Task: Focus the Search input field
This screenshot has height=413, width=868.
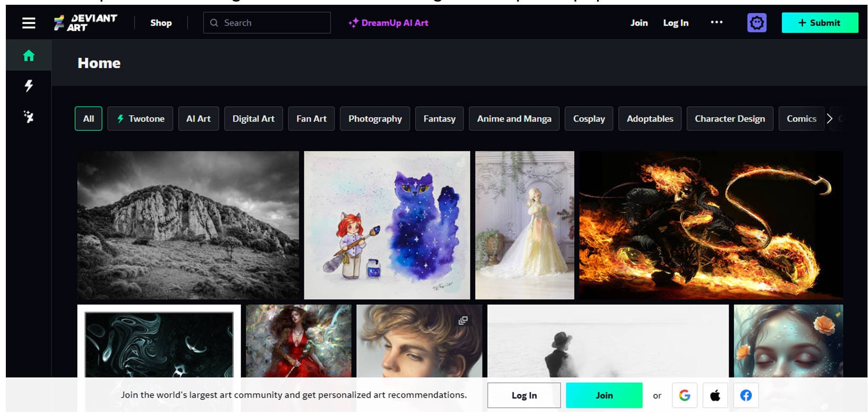Action: coord(267,23)
